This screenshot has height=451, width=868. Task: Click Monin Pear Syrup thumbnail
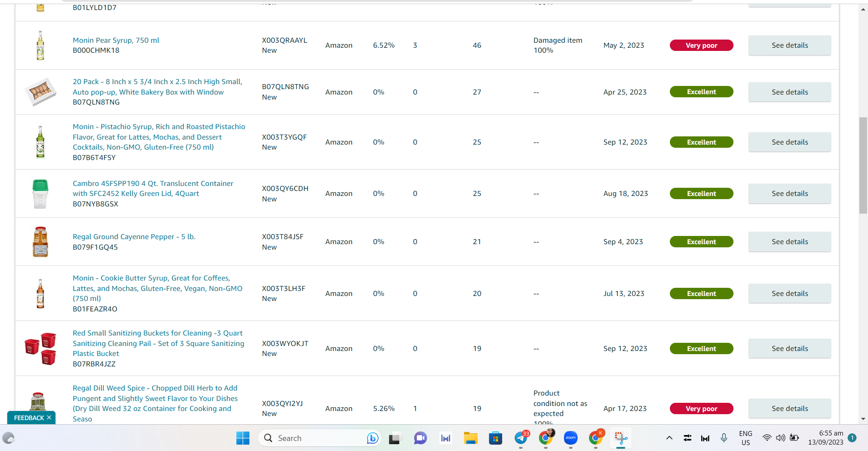pos(40,45)
